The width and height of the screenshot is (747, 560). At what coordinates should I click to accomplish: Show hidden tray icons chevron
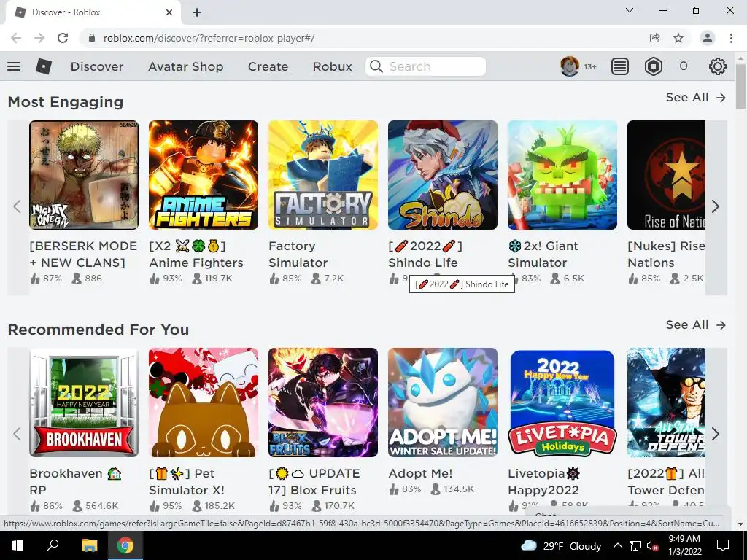pos(617,545)
